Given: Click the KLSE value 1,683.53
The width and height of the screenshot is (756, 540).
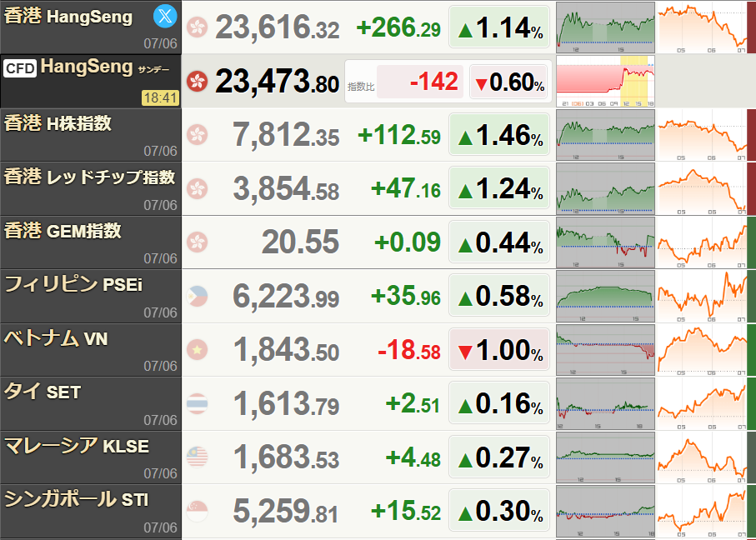Looking at the screenshot, I should [286, 457].
